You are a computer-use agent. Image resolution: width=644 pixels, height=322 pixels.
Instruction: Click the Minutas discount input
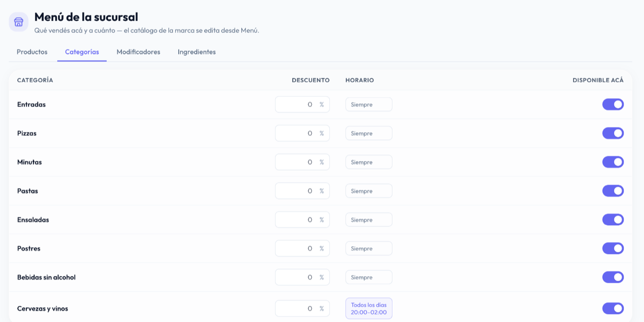coord(302,162)
